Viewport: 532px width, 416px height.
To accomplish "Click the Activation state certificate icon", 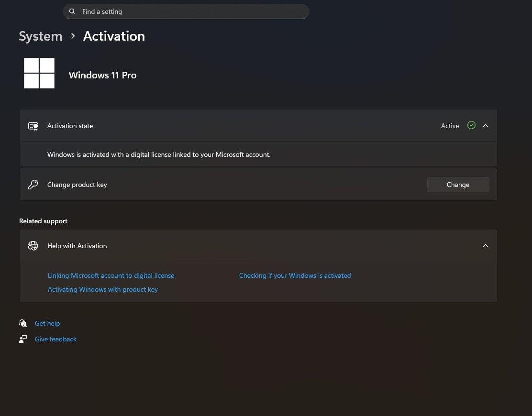I will tap(33, 126).
